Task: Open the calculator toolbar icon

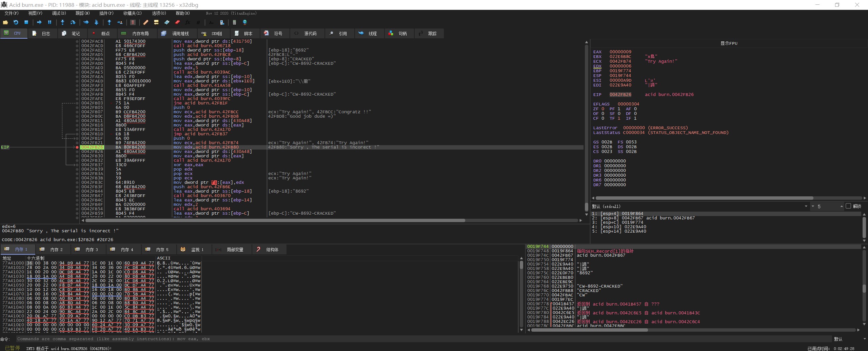Action: click(x=234, y=22)
